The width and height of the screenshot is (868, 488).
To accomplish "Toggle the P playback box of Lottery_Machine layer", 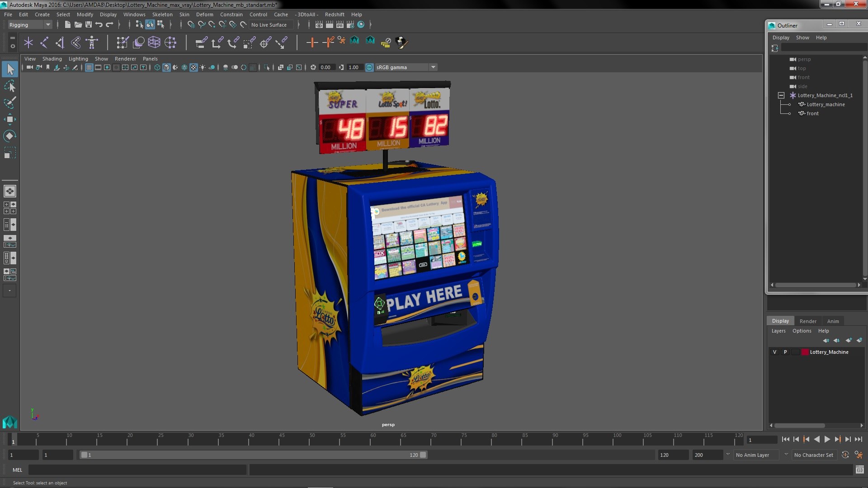I will 785,352.
